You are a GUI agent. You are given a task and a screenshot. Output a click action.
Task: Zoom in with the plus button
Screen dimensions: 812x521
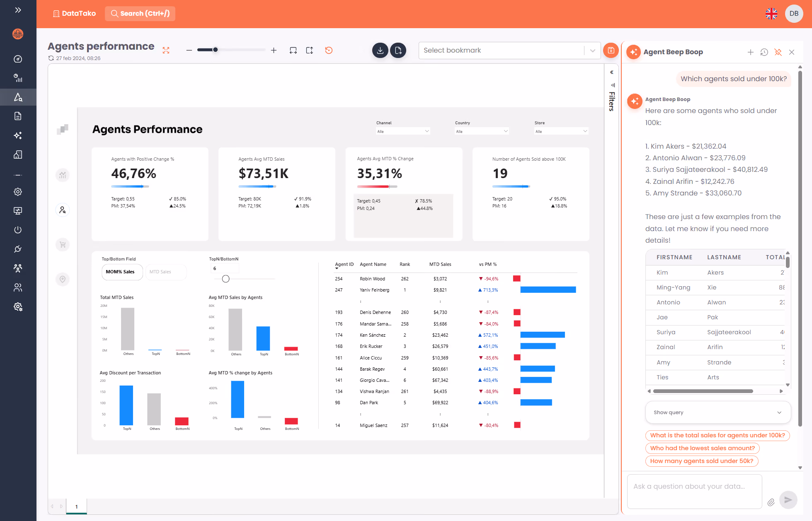pos(274,51)
